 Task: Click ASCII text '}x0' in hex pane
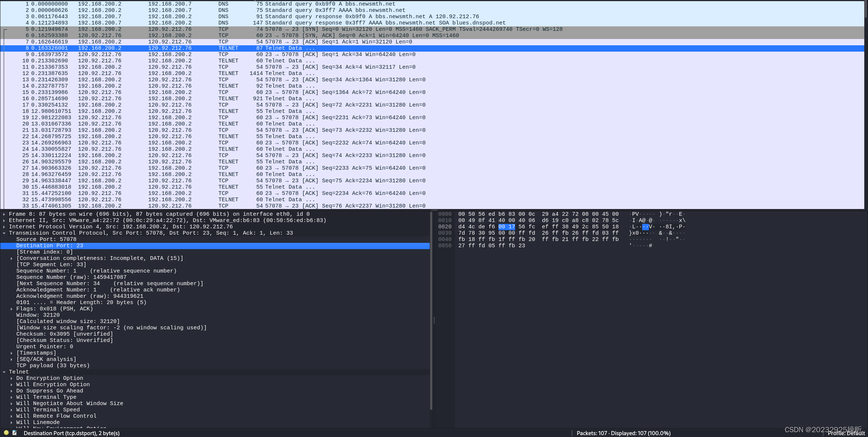(x=634, y=233)
